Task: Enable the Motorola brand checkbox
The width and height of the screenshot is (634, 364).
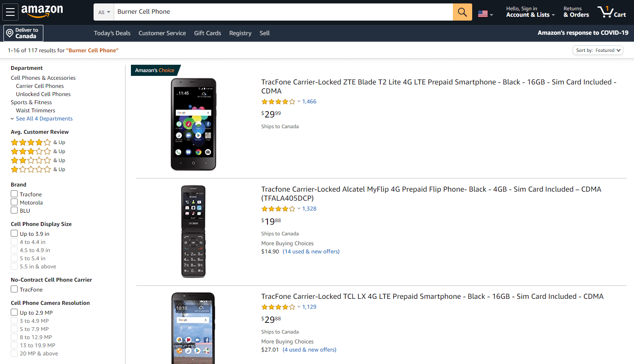Action: (14, 202)
